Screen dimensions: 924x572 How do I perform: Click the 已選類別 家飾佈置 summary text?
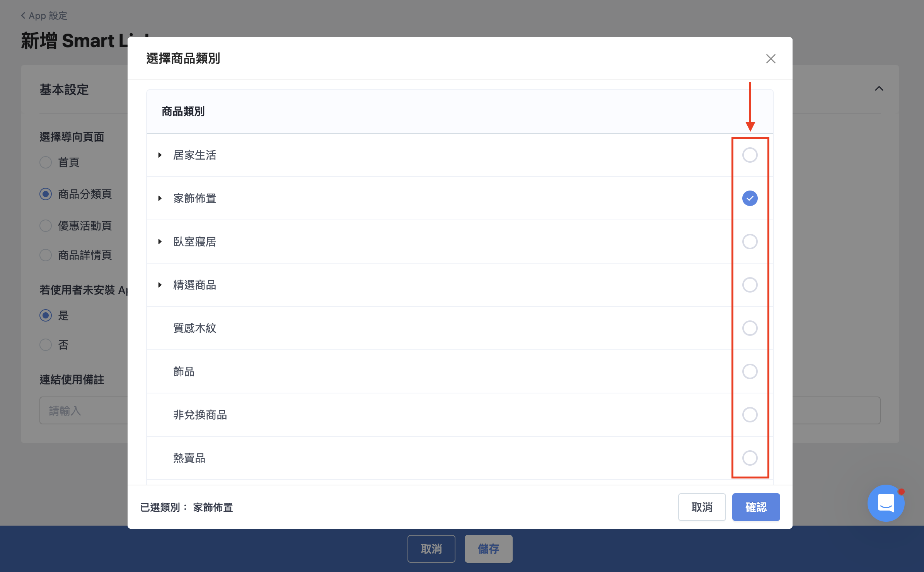click(186, 507)
